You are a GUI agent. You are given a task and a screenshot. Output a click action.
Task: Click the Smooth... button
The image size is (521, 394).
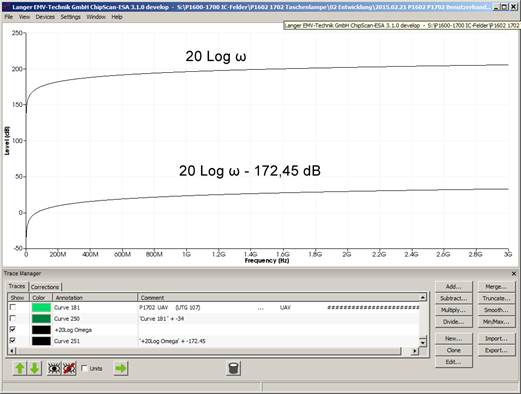click(x=496, y=310)
